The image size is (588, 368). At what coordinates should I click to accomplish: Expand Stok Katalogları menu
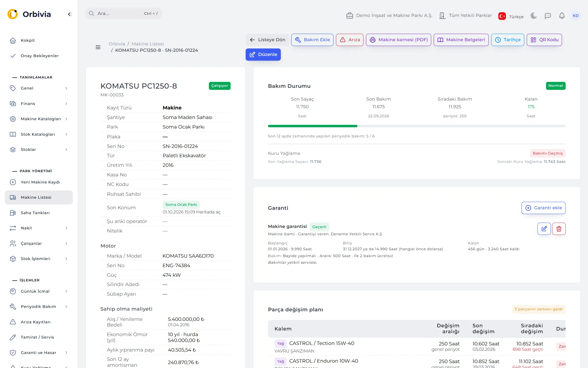click(39, 134)
